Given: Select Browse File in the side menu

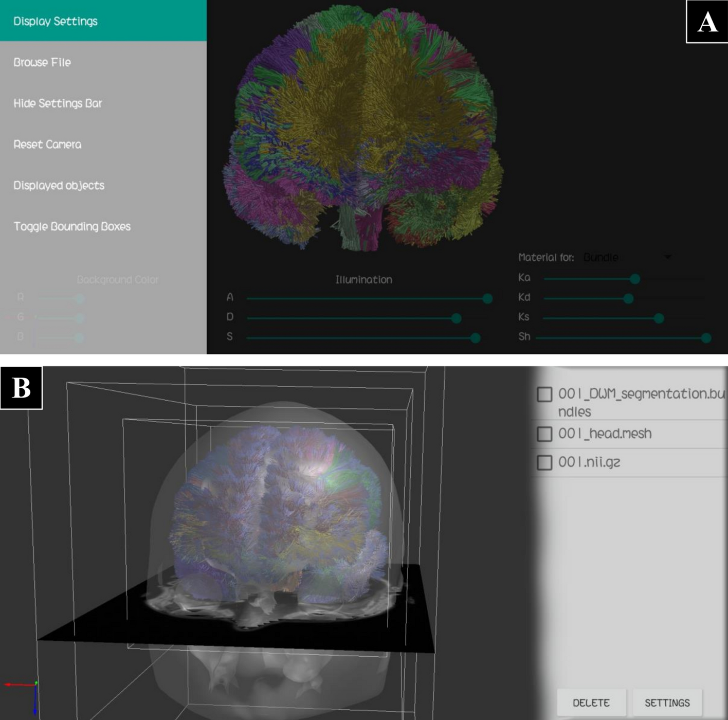Looking at the screenshot, I should click(103, 62).
